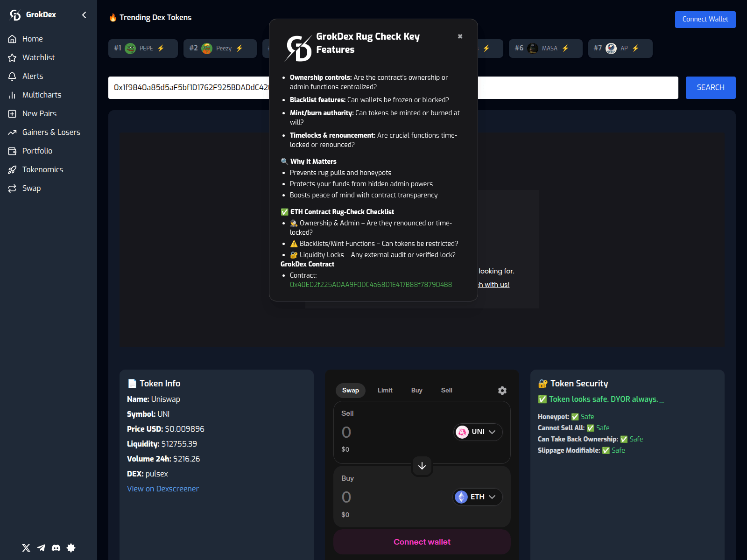Click the Connect Wallet button top right
747x560 pixels.
pyautogui.click(x=705, y=19)
